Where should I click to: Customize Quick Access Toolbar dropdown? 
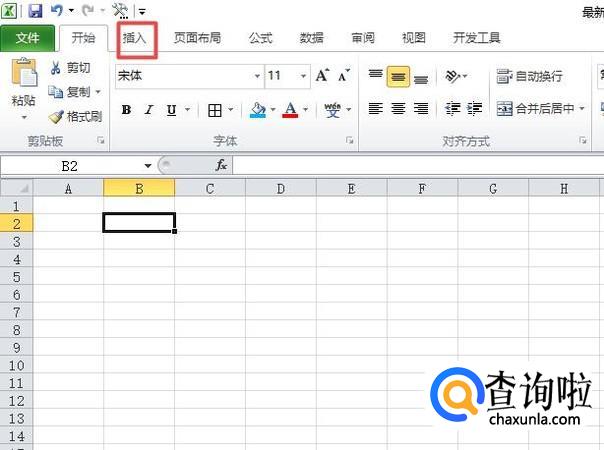coord(142,12)
